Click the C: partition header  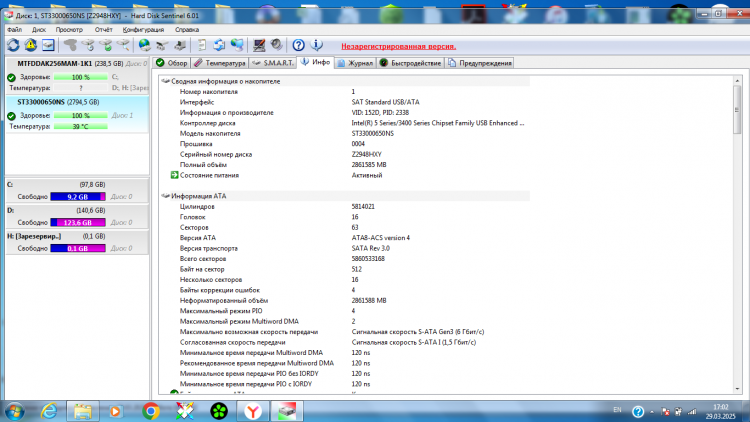(x=77, y=185)
